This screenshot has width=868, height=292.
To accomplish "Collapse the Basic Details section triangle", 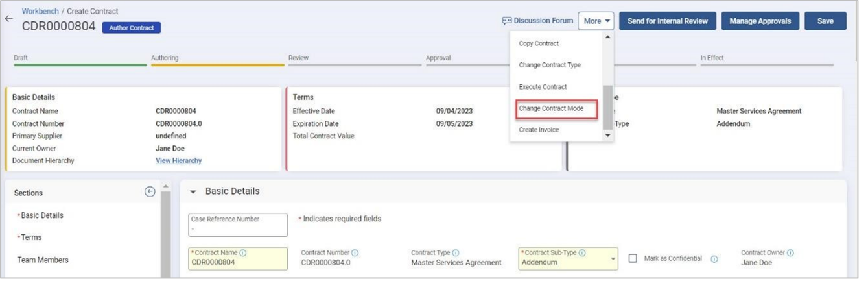I will pyautogui.click(x=193, y=192).
